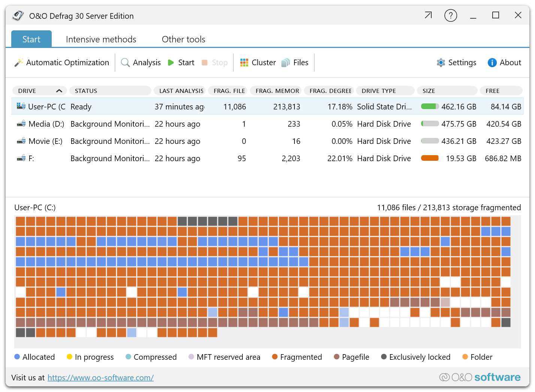Select the Movie (E:) drive row
Screen dimensions: 535x392
tap(45, 141)
